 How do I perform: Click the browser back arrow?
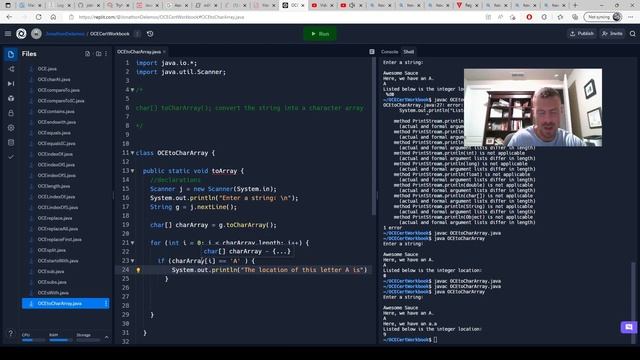pyautogui.click(x=9, y=17)
